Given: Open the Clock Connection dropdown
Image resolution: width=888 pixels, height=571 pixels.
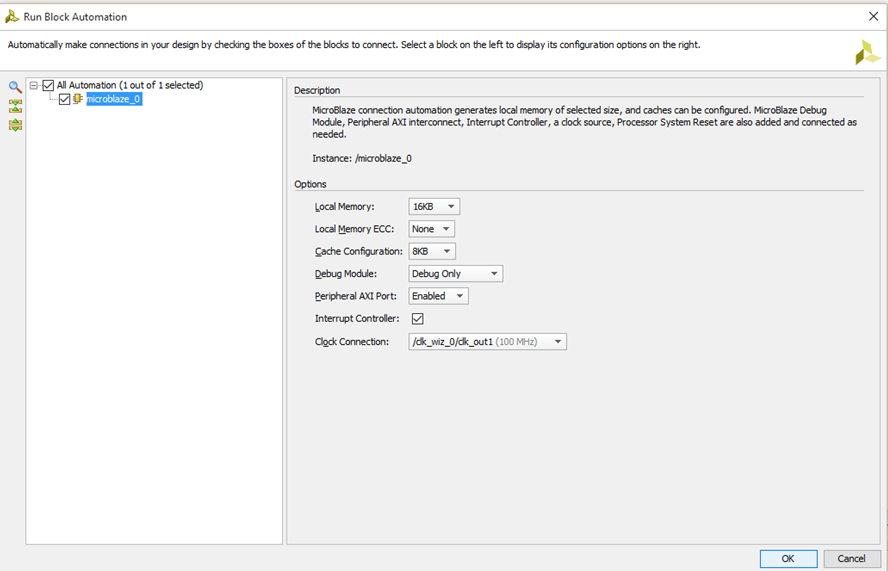Looking at the screenshot, I should [x=487, y=342].
